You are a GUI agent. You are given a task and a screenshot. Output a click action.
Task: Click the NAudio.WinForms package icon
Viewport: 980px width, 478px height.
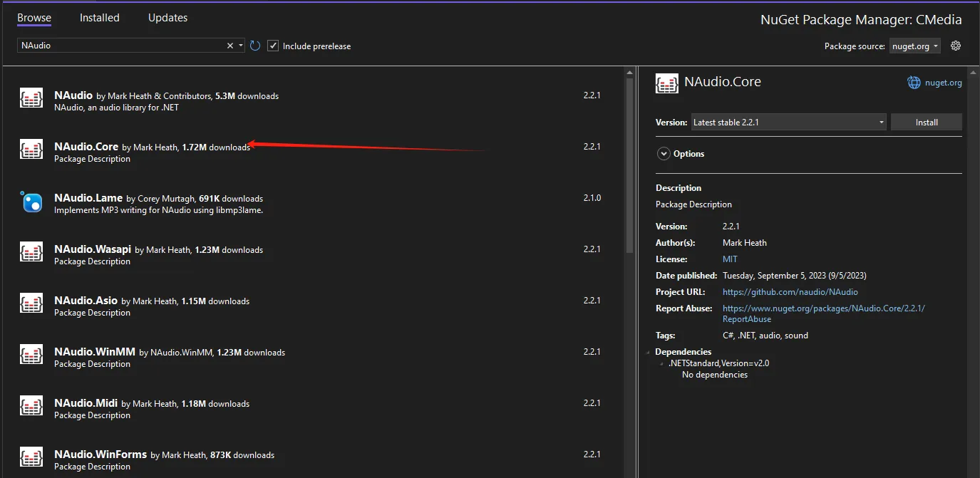click(x=31, y=457)
